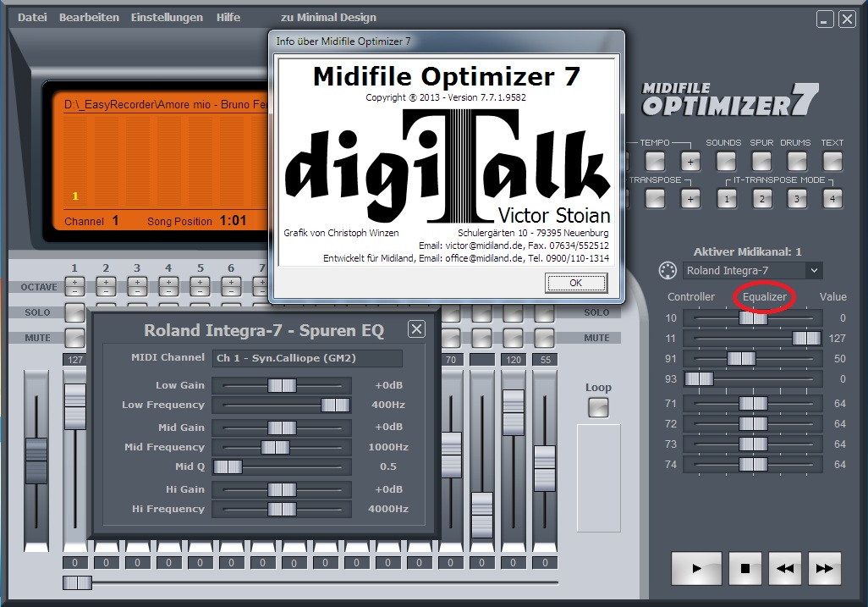Click controller 11 slider handle
The image size is (868, 607).
pos(806,338)
